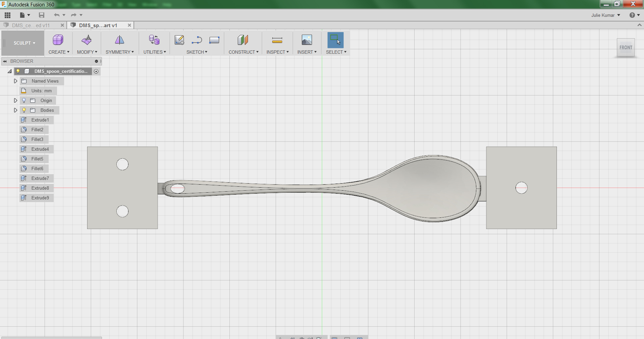644x339 pixels.
Task: Open the redo history dropdown arrow
Action: tap(81, 15)
